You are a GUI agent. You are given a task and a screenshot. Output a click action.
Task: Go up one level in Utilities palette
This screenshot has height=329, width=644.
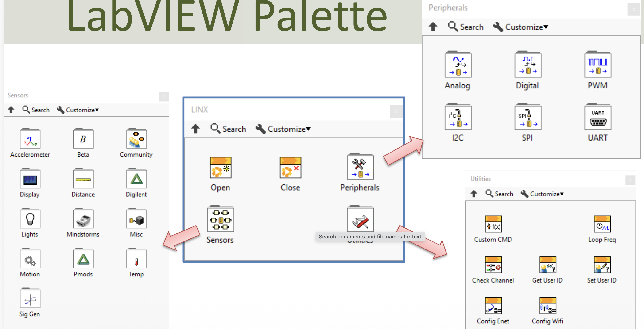[x=474, y=194]
